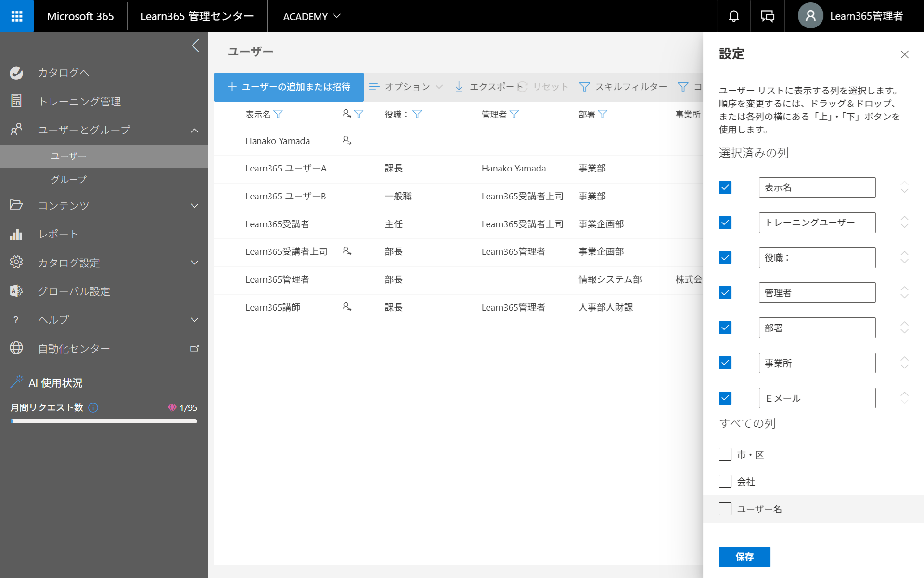The image size is (924, 578).
Task: Uncheck the 事業所 column checkbox
Action: click(x=725, y=363)
